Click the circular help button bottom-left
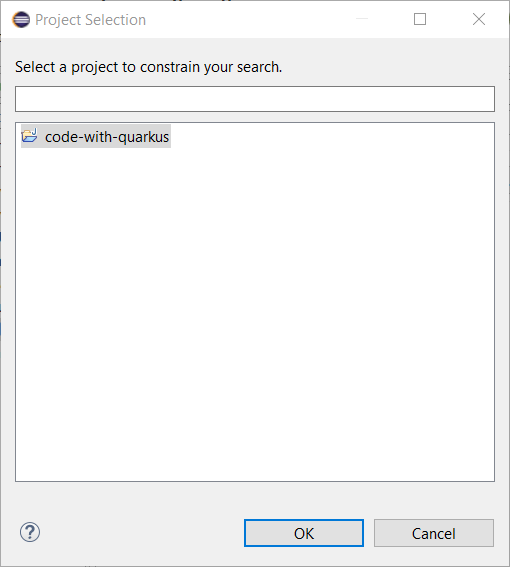This screenshot has height=567, width=510. pos(30,532)
